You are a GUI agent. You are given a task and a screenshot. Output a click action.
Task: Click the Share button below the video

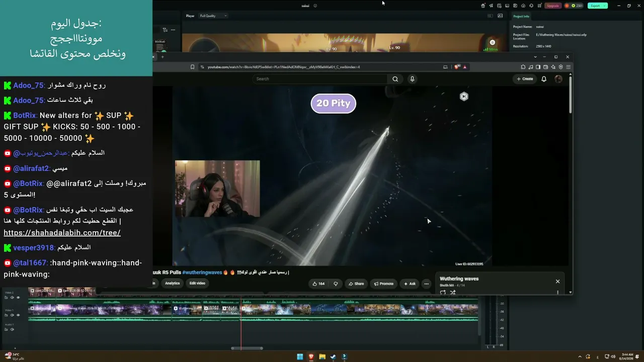click(356, 284)
